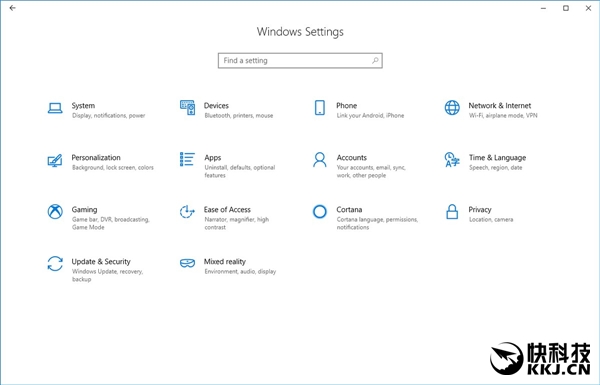Screen dimensions: 600x385
Task: Click the Update & Security refresh icon
Action: point(55,264)
